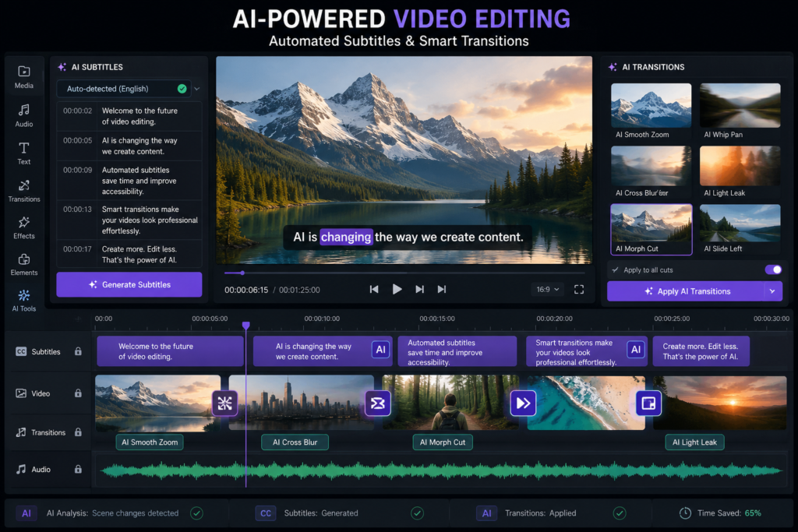The height and width of the screenshot is (532, 798).
Task: Select the AI Cross Blur timeline label
Action: coord(295,442)
